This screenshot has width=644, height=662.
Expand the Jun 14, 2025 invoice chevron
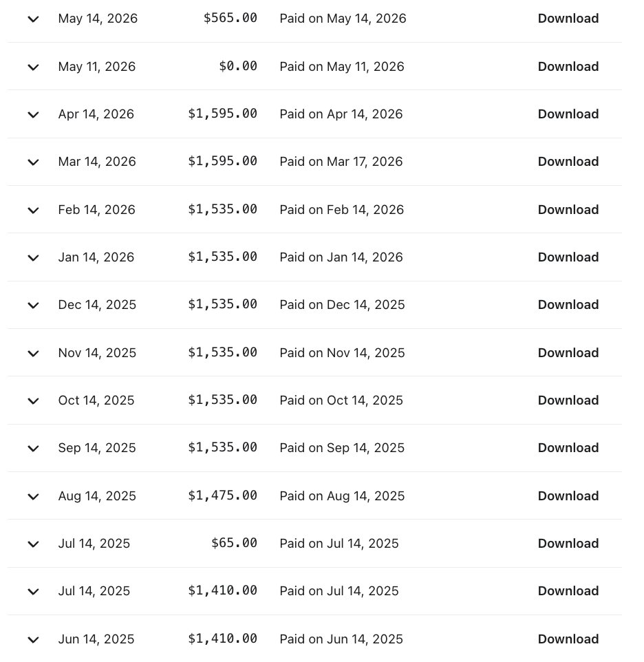pyautogui.click(x=33, y=639)
